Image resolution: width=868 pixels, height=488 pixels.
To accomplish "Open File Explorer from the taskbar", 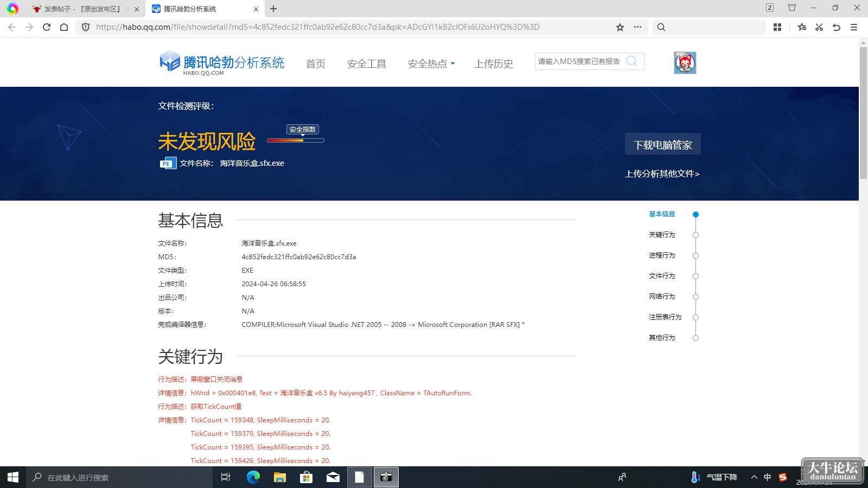I will coord(280,477).
